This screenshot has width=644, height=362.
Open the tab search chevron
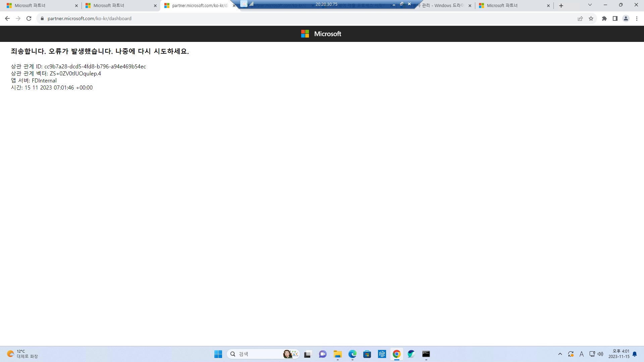(589, 5)
